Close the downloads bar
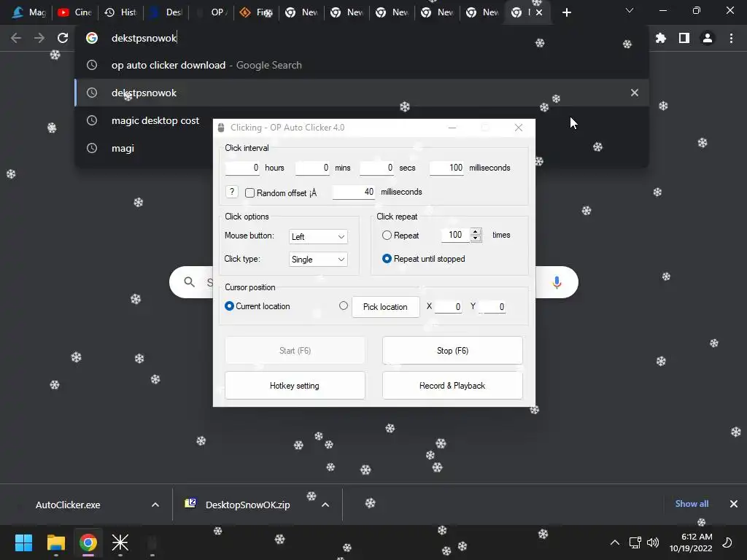This screenshot has width=747, height=560. pyautogui.click(x=734, y=504)
